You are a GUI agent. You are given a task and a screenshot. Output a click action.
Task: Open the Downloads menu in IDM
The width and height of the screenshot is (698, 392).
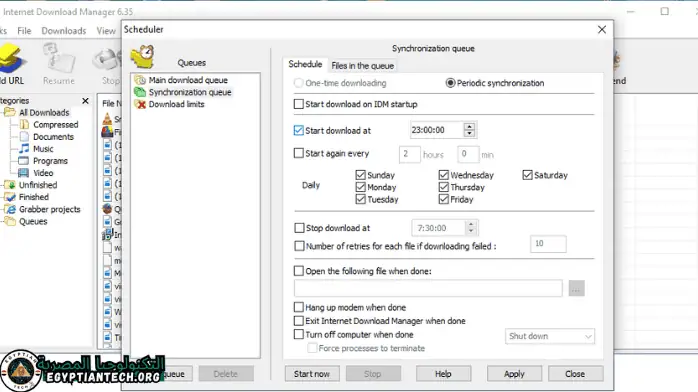[64, 31]
